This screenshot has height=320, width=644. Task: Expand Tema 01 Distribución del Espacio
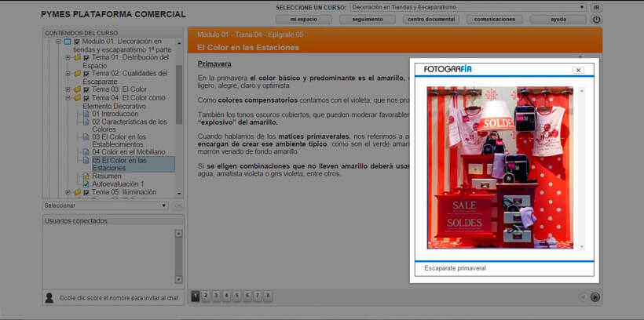[x=68, y=57]
